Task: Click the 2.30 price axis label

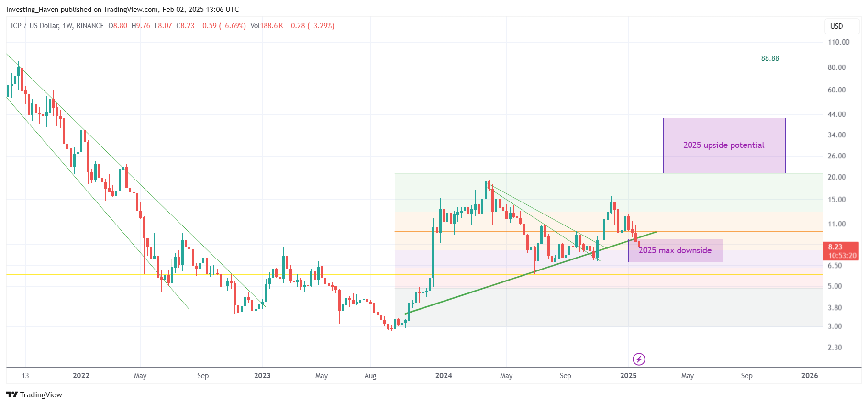Action: [835, 348]
